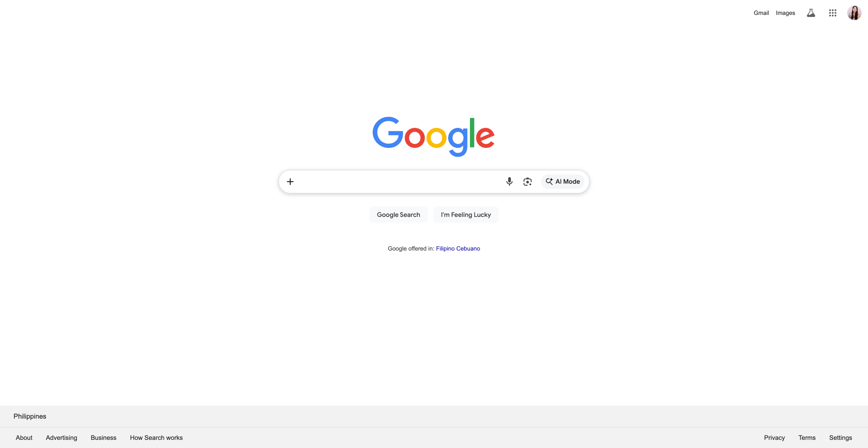
Task: Activate AI Mode button
Action: (x=563, y=182)
